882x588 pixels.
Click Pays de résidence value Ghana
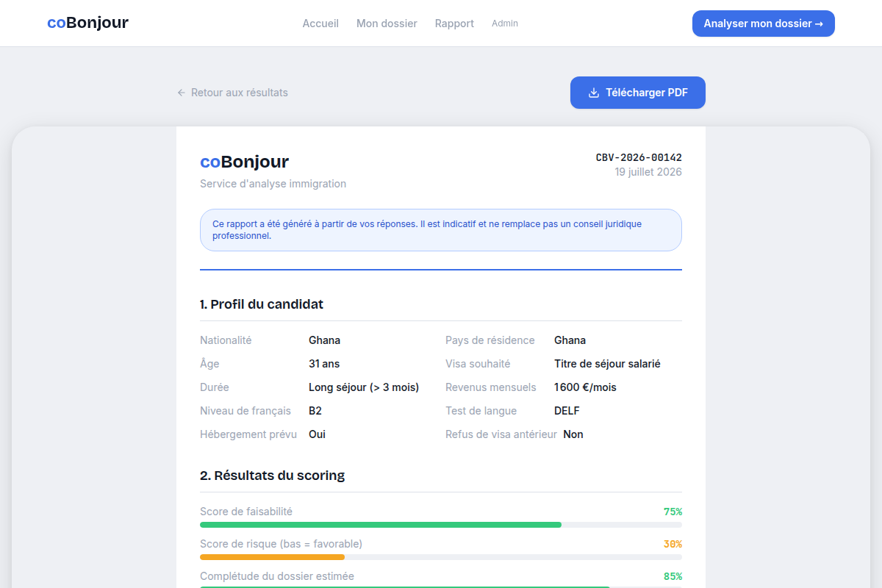tap(570, 340)
